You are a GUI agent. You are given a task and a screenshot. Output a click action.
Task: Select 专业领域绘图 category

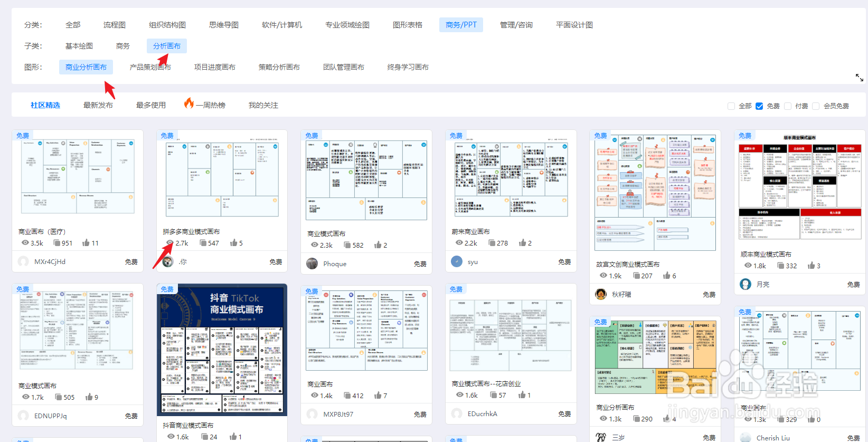click(x=347, y=25)
